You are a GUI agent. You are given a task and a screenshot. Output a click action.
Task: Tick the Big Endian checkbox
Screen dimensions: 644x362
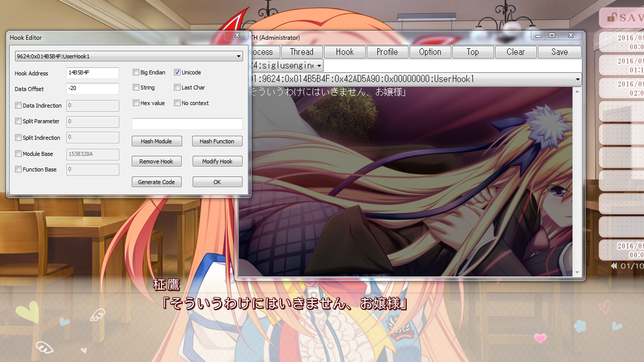coord(136,72)
